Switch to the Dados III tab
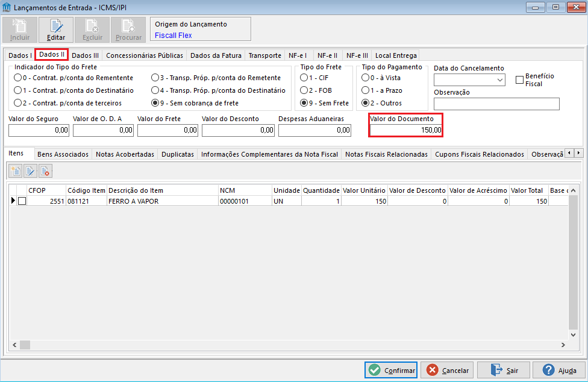This screenshot has height=382, width=588. pos(85,55)
